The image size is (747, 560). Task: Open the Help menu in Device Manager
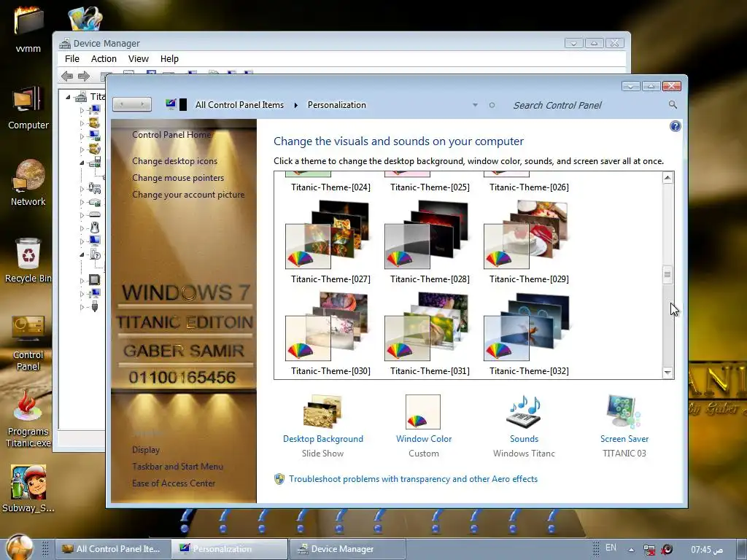click(x=169, y=58)
